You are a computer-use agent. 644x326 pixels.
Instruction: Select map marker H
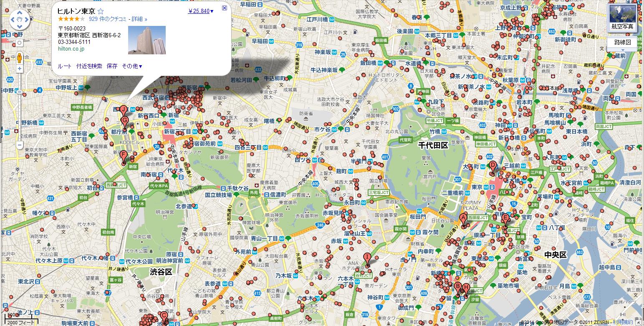click(466, 290)
